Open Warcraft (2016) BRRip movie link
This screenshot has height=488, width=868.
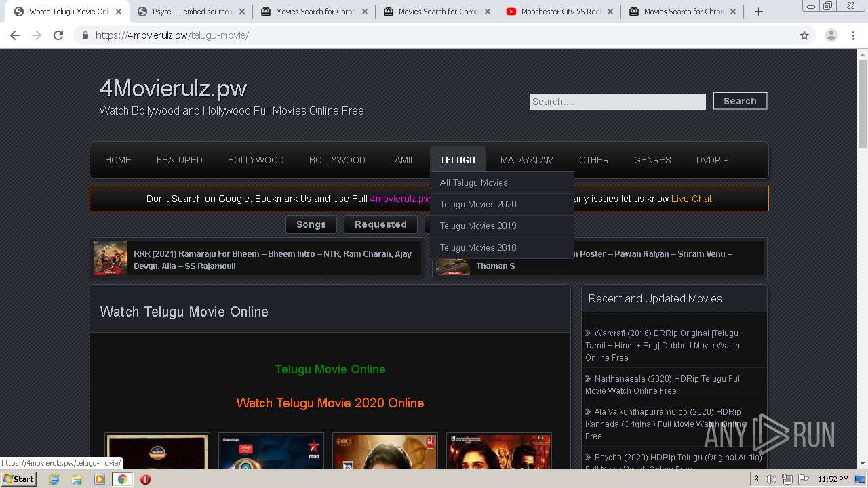pyautogui.click(x=665, y=345)
